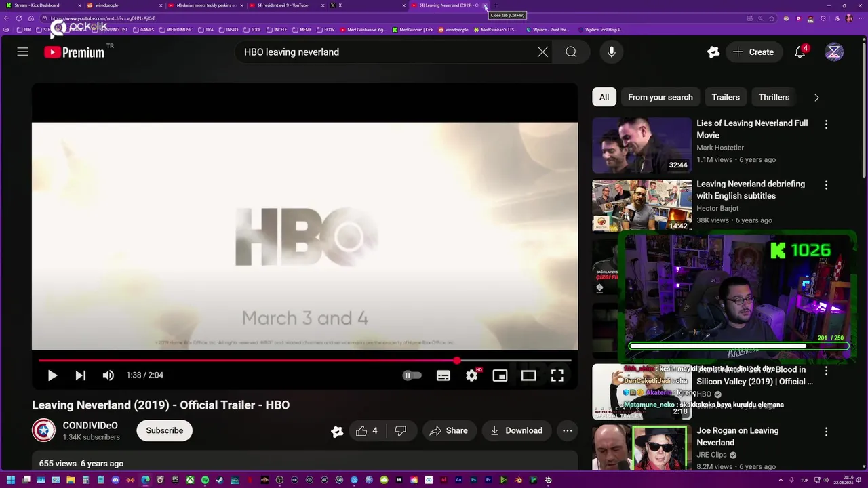Select the Trailers chip
This screenshot has height=488, width=868.
[x=726, y=97]
